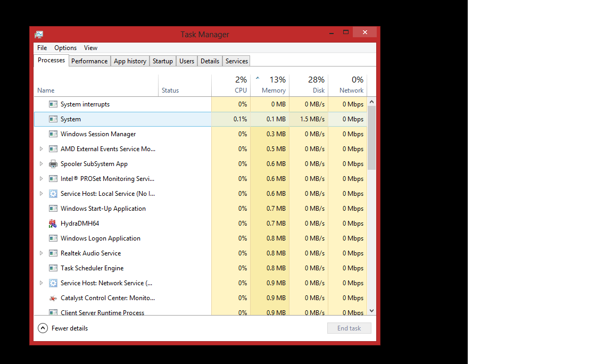Open the File menu
This screenshot has height=364, width=613.
pyautogui.click(x=42, y=48)
